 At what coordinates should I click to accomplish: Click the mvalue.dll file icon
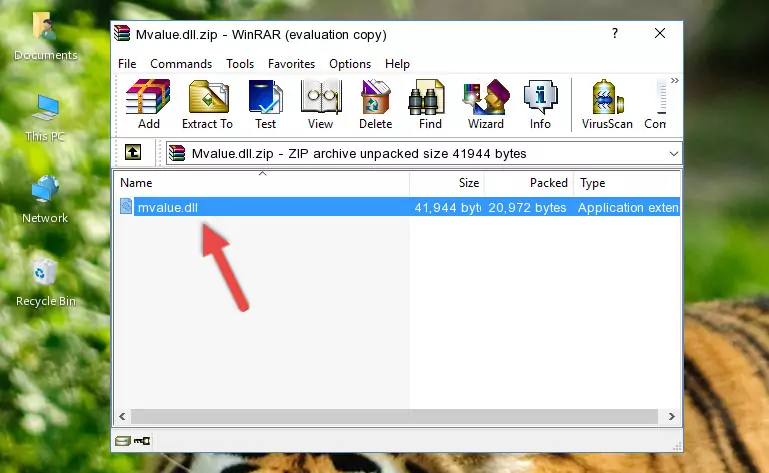(126, 206)
